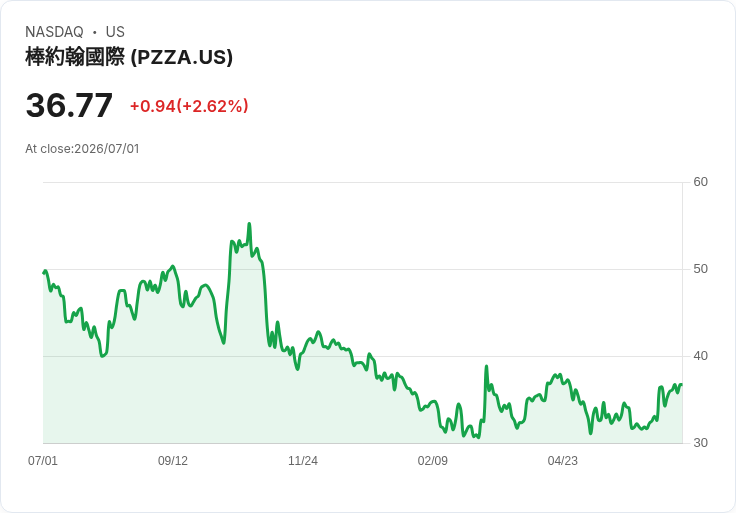Image resolution: width=736 pixels, height=513 pixels.
Task: Click the 60 y-axis price label
Action: pos(700,182)
